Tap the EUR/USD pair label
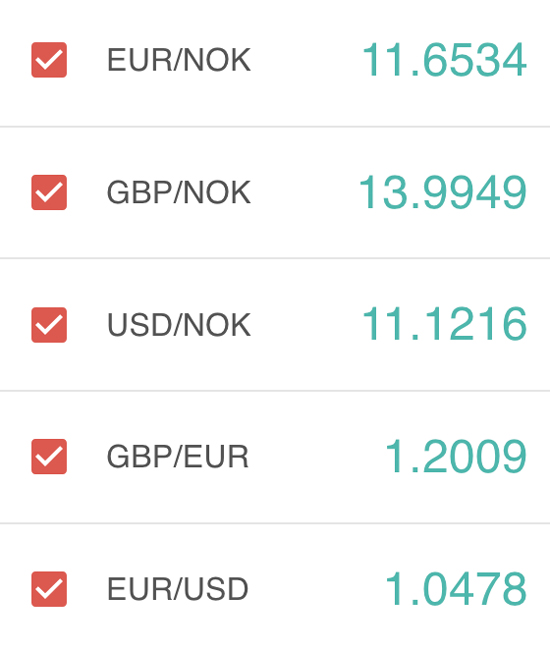The image size is (550, 650). coord(178,589)
